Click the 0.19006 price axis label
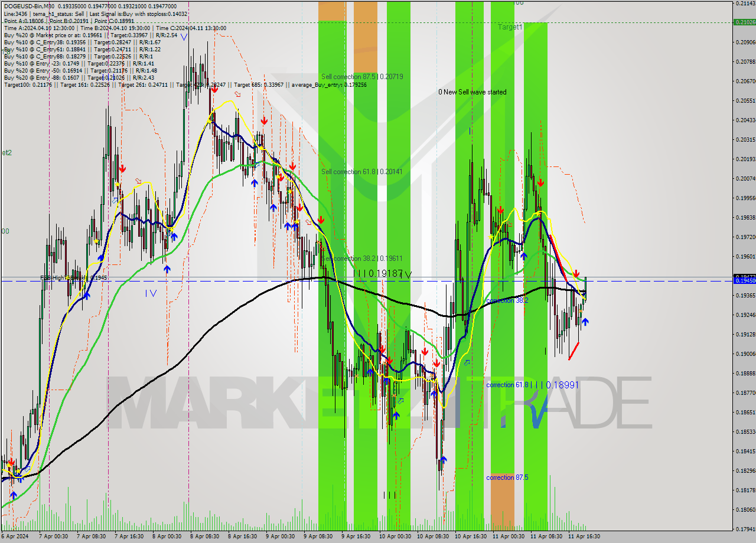 [745, 354]
